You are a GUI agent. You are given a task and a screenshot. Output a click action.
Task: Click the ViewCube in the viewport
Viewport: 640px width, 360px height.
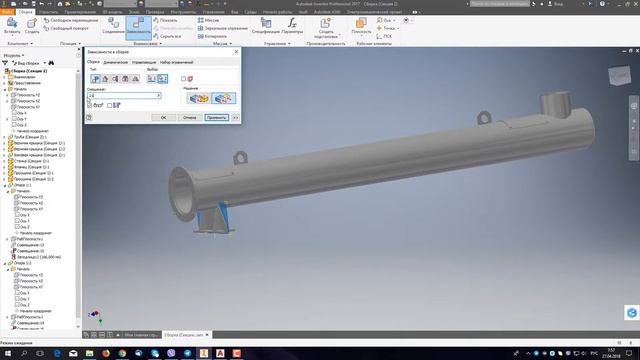click(619, 76)
